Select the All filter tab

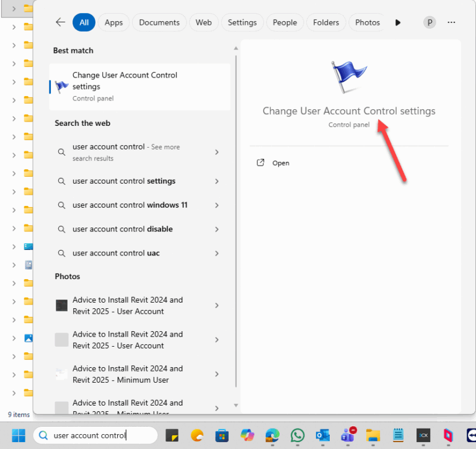(84, 22)
